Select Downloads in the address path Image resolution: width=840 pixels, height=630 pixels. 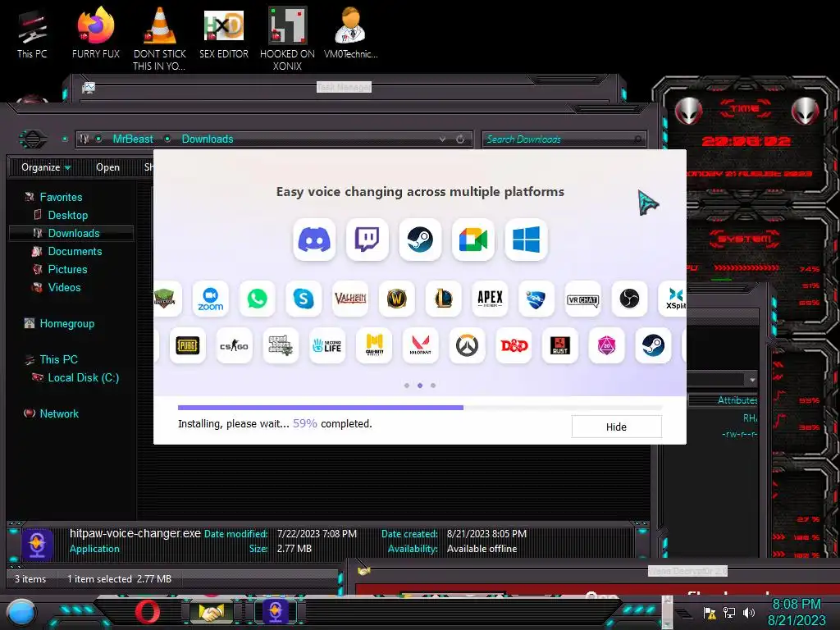pyautogui.click(x=208, y=139)
